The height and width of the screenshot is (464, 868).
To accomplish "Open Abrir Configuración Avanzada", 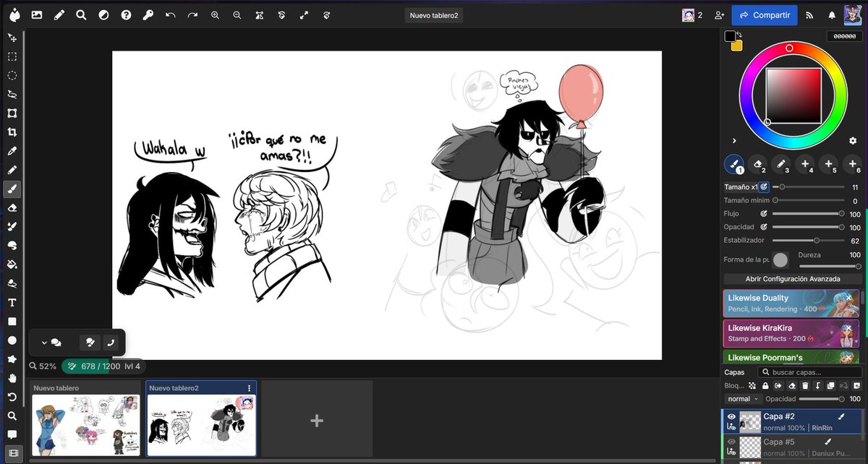I will coord(793,278).
